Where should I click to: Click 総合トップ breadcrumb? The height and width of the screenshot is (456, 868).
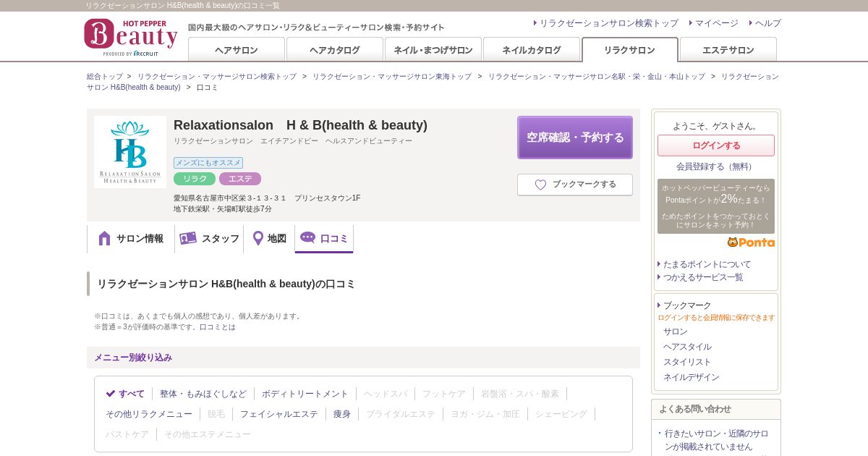pos(105,76)
